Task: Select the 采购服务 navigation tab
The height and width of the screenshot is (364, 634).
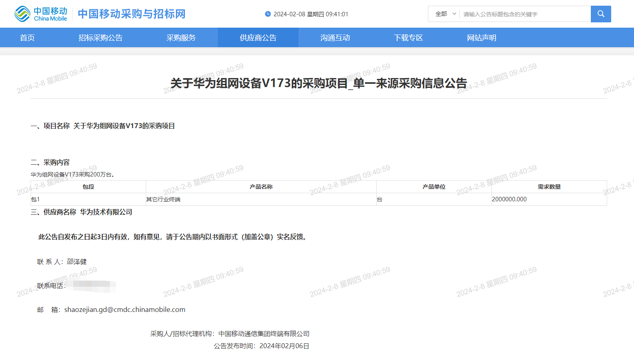Action: [181, 38]
